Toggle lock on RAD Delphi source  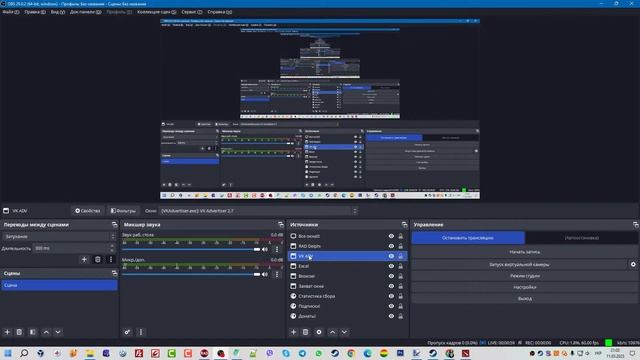[400, 246]
